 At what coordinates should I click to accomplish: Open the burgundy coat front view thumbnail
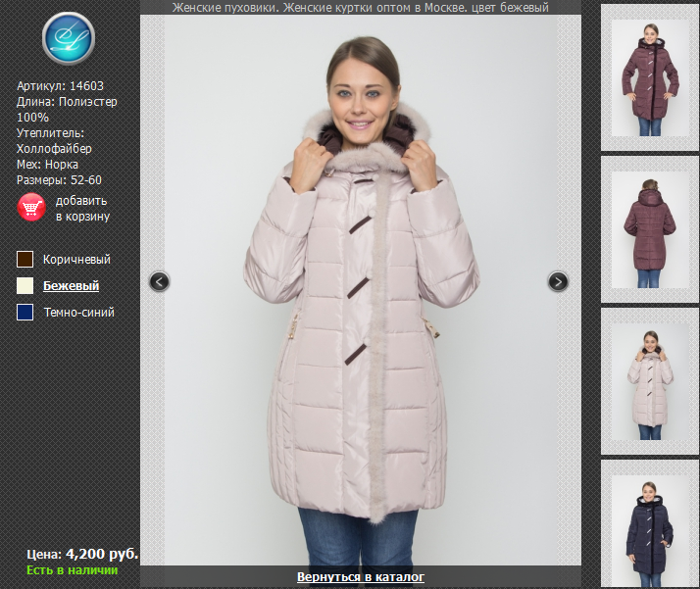pos(650,78)
